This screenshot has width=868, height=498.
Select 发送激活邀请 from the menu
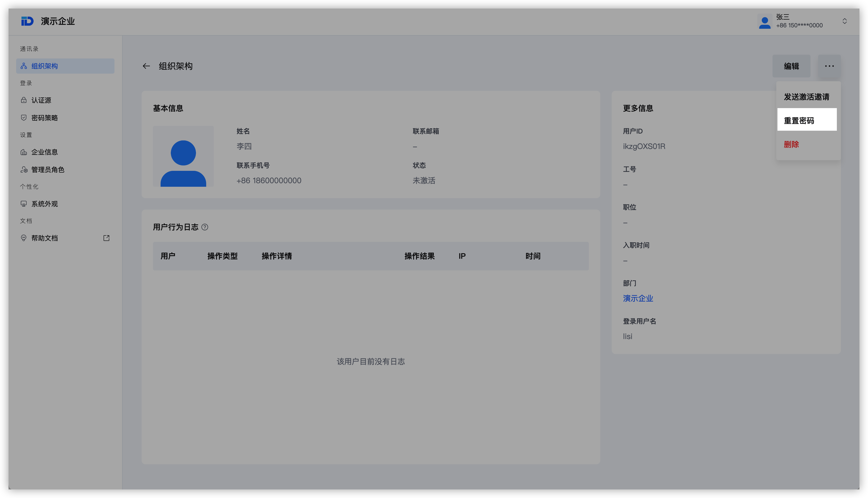click(x=807, y=97)
